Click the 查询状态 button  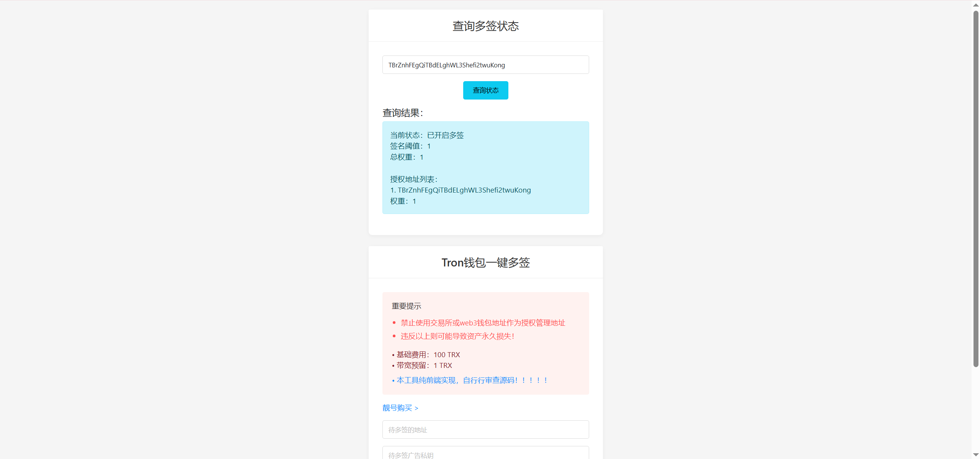click(x=485, y=90)
